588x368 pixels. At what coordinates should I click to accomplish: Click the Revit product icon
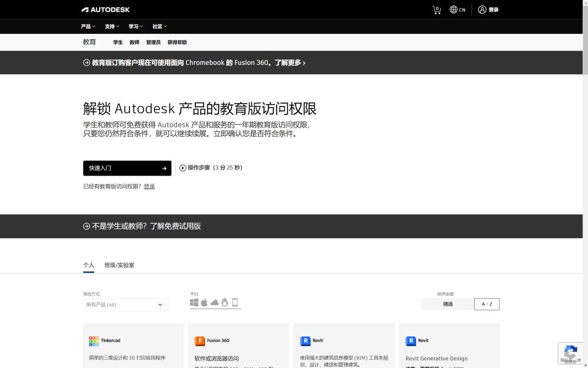[x=305, y=341]
